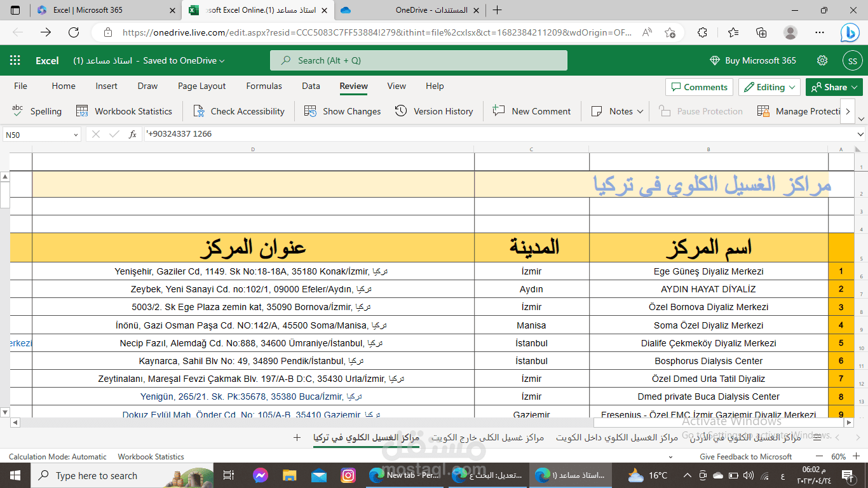Open the Bing sidebar icon

click(850, 32)
